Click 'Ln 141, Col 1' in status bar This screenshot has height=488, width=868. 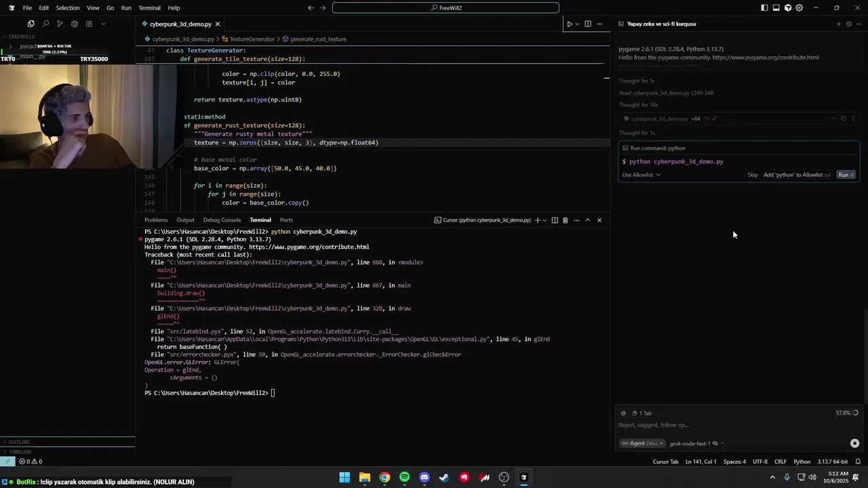(701, 462)
